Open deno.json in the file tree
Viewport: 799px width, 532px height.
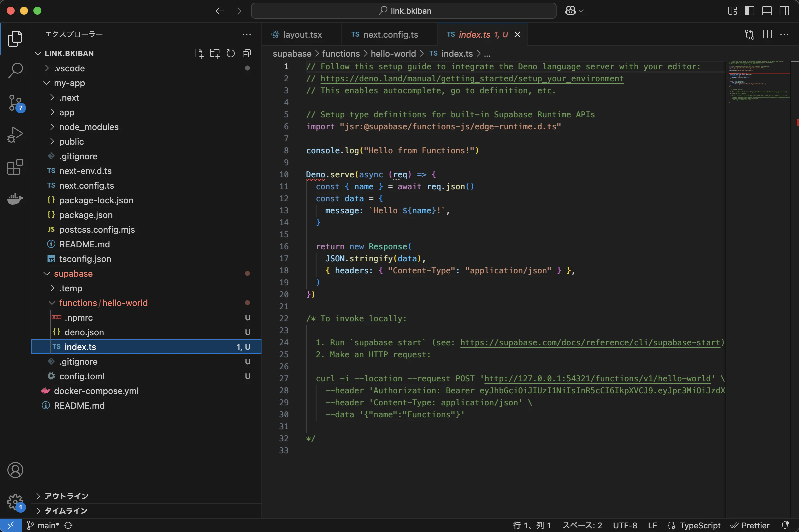[x=146, y=332]
